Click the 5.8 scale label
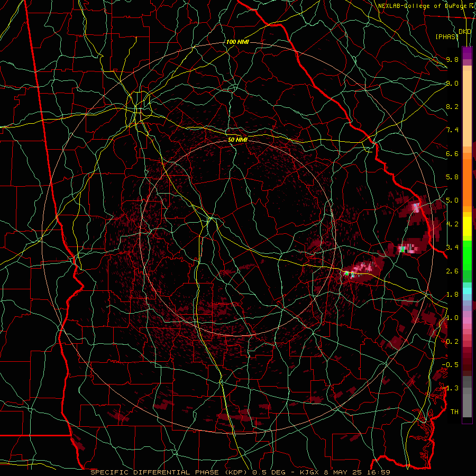This screenshot has height=476, width=476. click(x=452, y=177)
